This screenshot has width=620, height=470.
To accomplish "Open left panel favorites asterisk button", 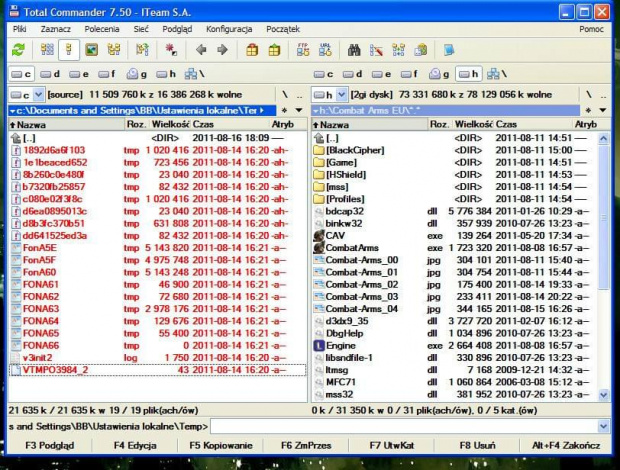I will [x=284, y=110].
